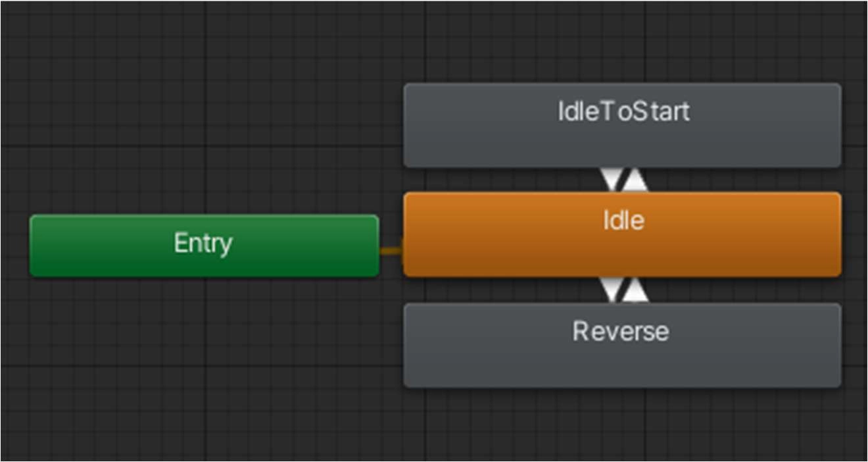Click empty grid above the IdleToStart state
868x462 pixels.
(622, 43)
